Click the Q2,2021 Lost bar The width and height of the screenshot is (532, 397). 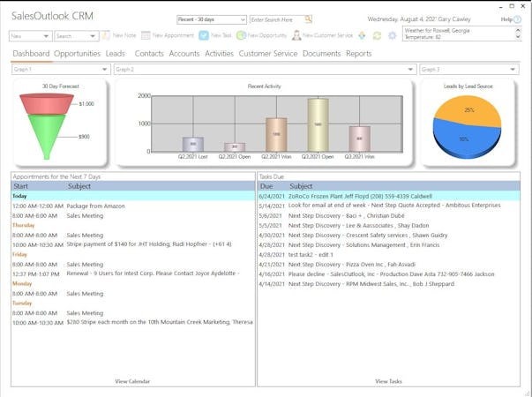point(193,144)
